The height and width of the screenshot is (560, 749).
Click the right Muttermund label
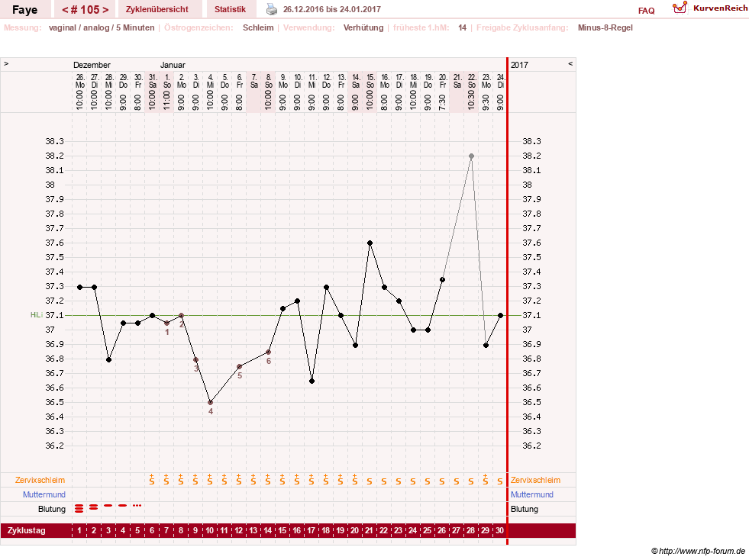click(531, 494)
